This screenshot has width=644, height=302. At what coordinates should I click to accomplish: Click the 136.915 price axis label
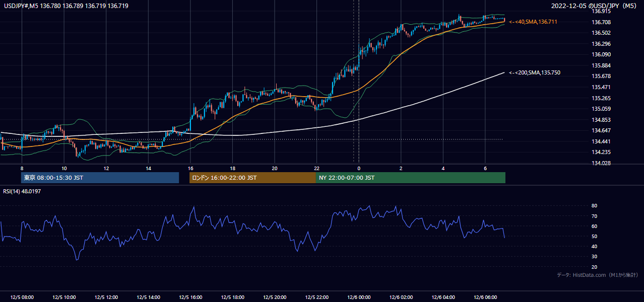point(601,11)
